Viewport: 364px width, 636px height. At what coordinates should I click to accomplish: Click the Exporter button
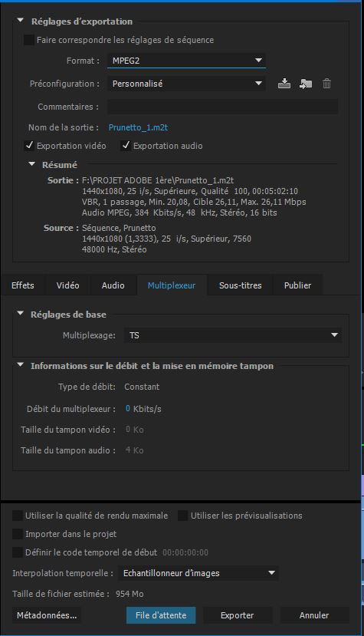(237, 615)
